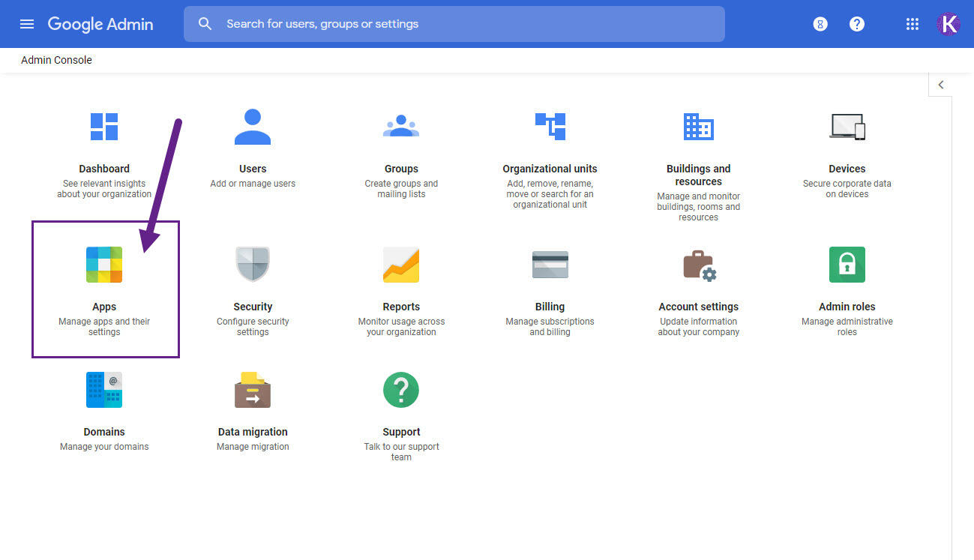Open the Account settings title link
The width and height of the screenshot is (974, 560).
pyautogui.click(x=698, y=307)
